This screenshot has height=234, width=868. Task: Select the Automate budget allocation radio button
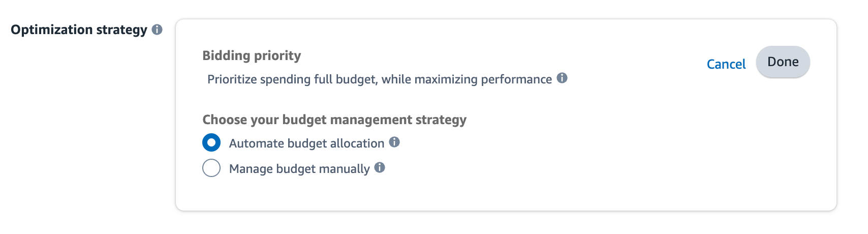click(211, 143)
